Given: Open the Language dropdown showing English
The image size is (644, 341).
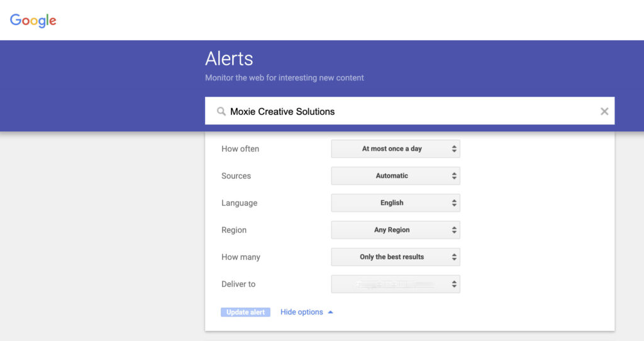Looking at the screenshot, I should [396, 203].
